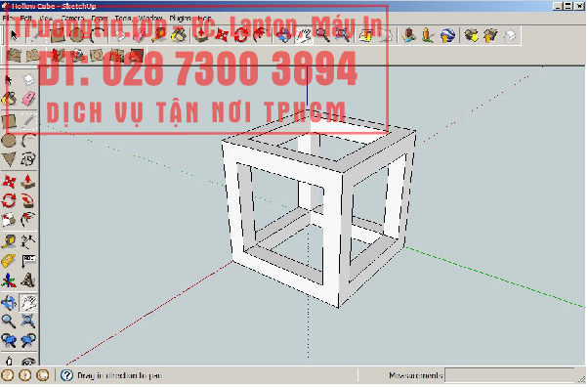The height and width of the screenshot is (387, 588).
Task: Activate the Line pencil tool in left palette
Action: point(28,121)
